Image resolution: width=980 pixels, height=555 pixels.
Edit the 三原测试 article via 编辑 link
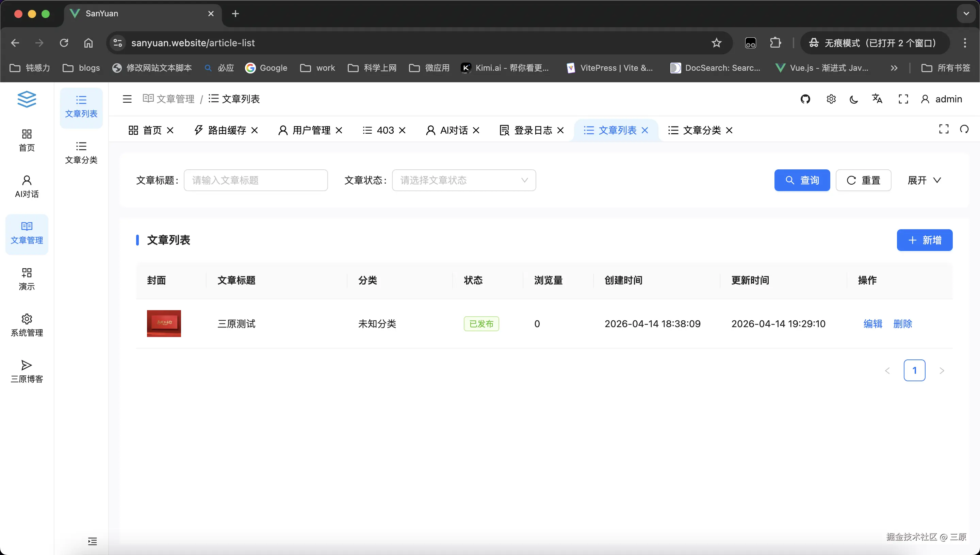[873, 324]
